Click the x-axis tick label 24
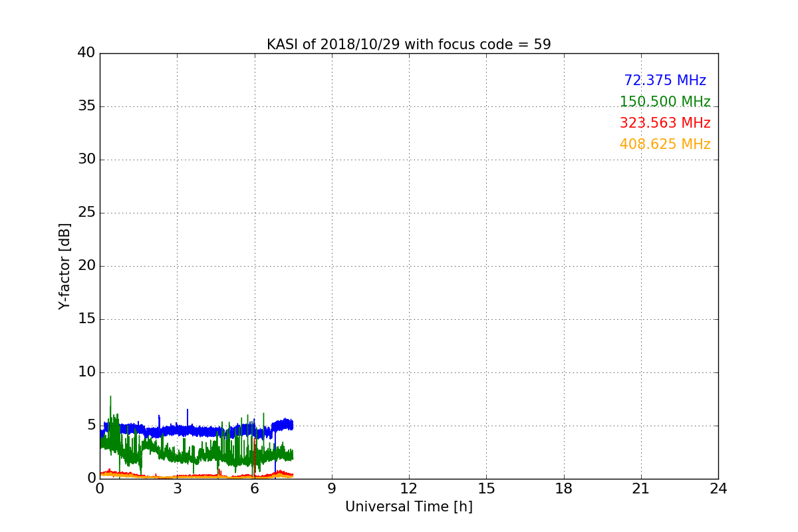 coord(718,489)
